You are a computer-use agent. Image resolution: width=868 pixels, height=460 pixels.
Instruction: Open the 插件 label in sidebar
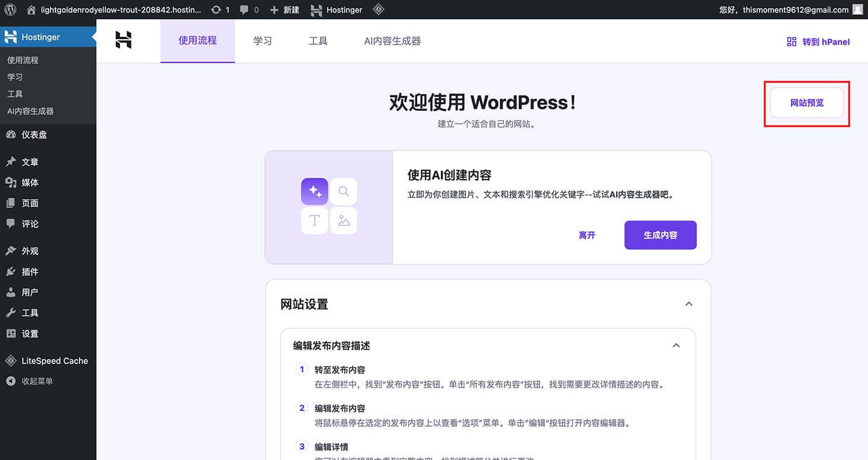pyautogui.click(x=30, y=271)
